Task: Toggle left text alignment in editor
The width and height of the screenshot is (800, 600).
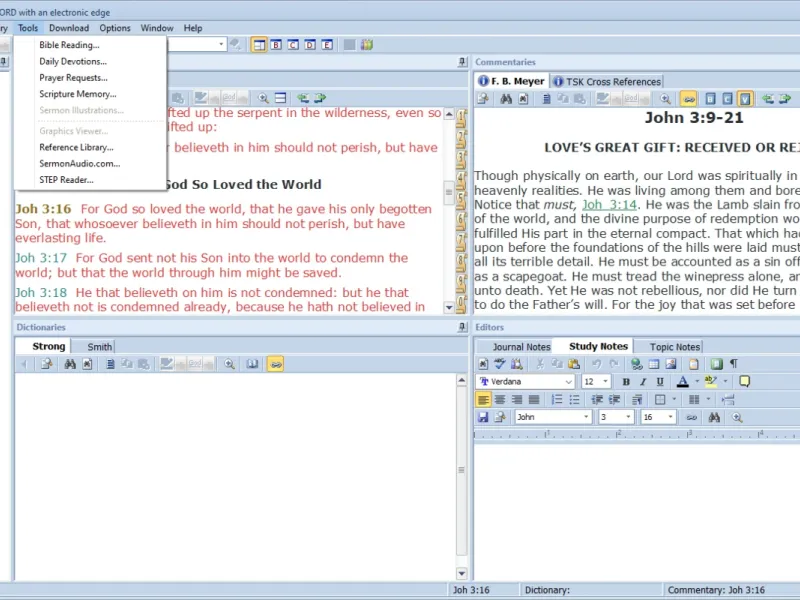Action: (x=483, y=399)
